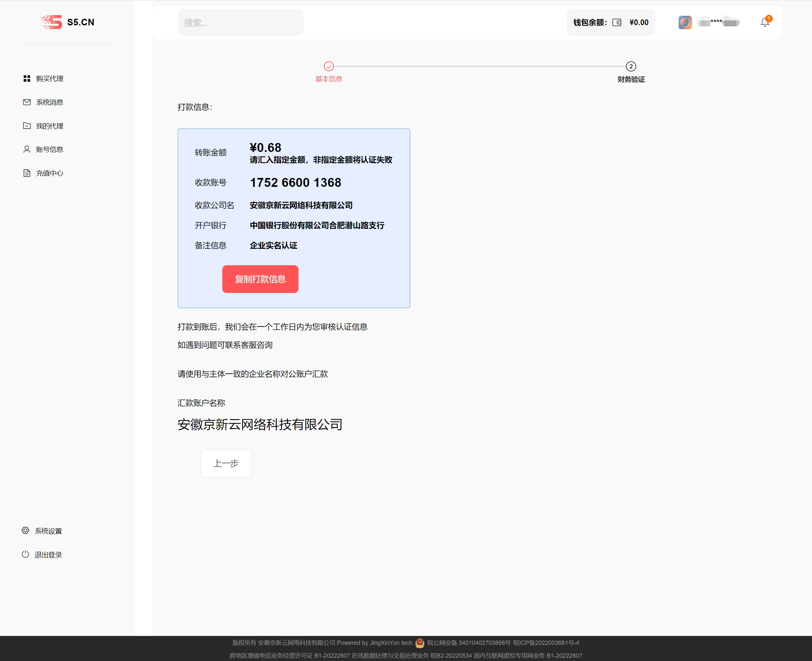
Task: Open the 皖ICP备2022003681号-4 footer link
Action: click(x=546, y=643)
